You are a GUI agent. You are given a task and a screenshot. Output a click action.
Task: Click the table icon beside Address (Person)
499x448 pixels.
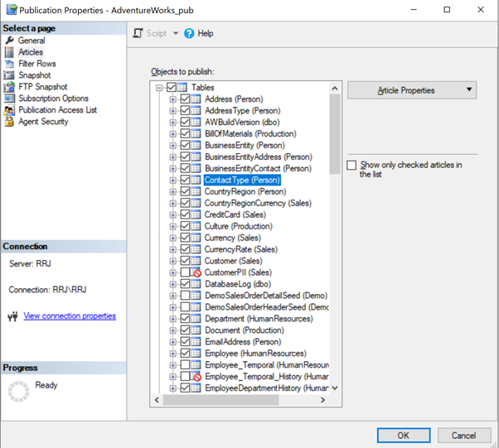[x=196, y=99]
